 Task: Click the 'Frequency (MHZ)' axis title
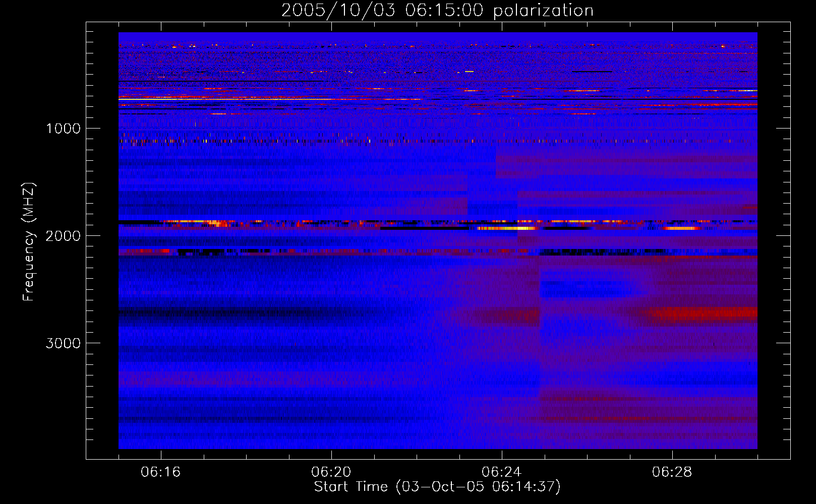[x=28, y=241]
